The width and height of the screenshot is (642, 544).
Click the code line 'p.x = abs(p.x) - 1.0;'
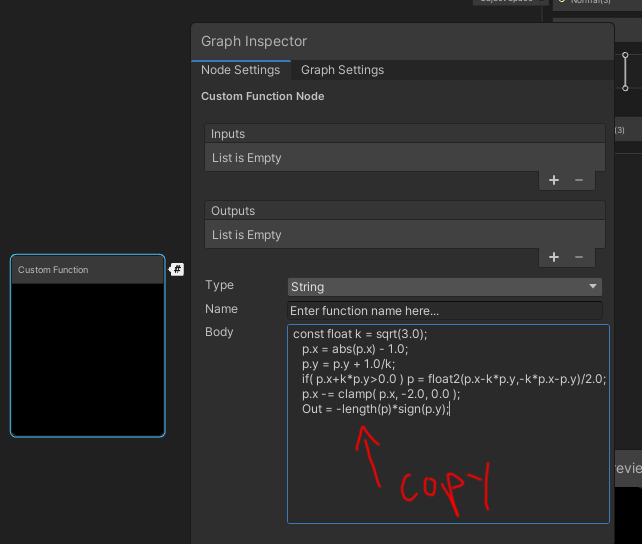[355, 349]
